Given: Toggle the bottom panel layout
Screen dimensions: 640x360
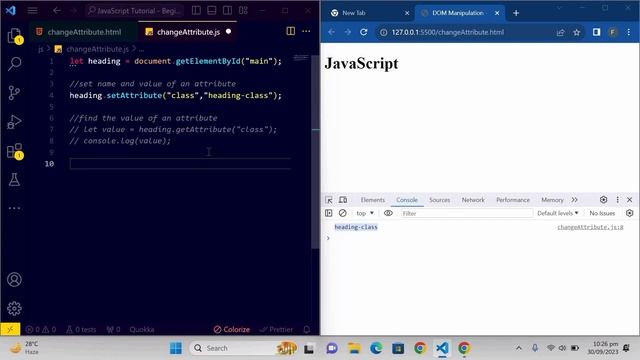Looking at the screenshot, I should click(x=212, y=11).
